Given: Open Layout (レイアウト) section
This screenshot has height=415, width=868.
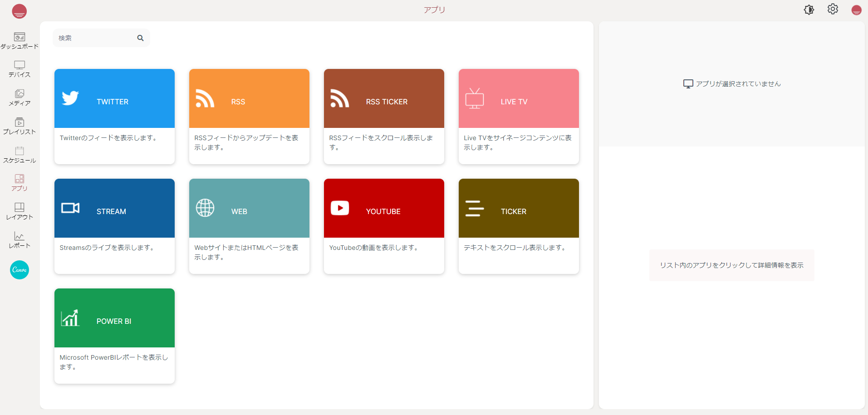Looking at the screenshot, I should point(20,211).
